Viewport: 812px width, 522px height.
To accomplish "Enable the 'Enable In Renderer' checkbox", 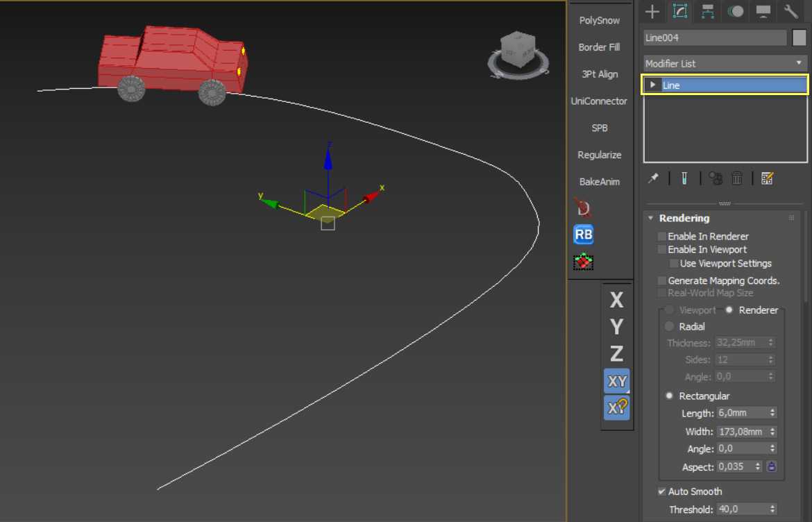I will coord(662,237).
